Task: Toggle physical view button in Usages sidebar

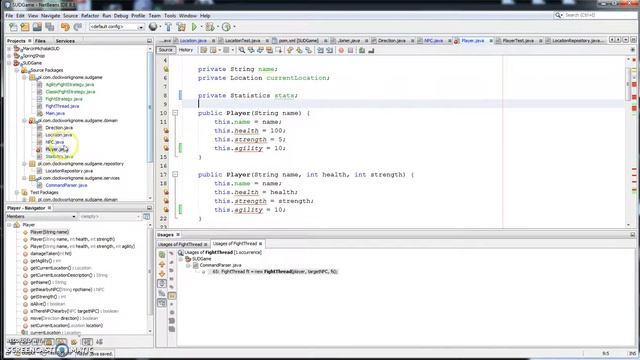Action: point(162,303)
